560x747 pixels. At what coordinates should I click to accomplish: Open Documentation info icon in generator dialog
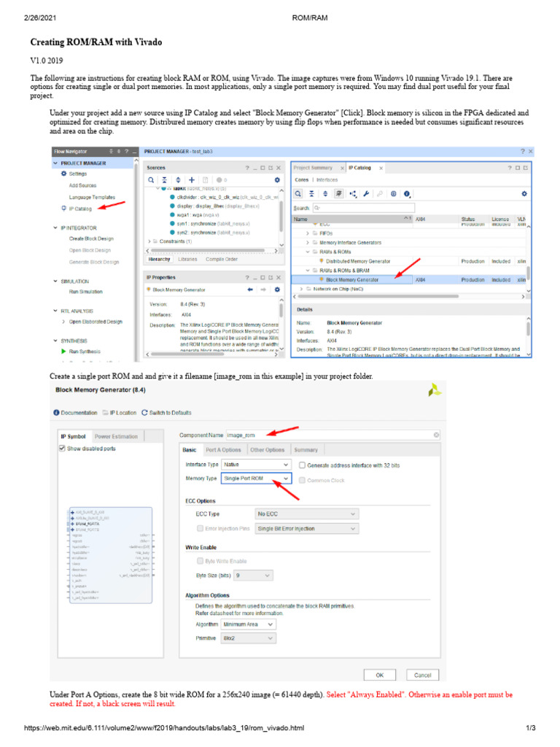[56, 413]
